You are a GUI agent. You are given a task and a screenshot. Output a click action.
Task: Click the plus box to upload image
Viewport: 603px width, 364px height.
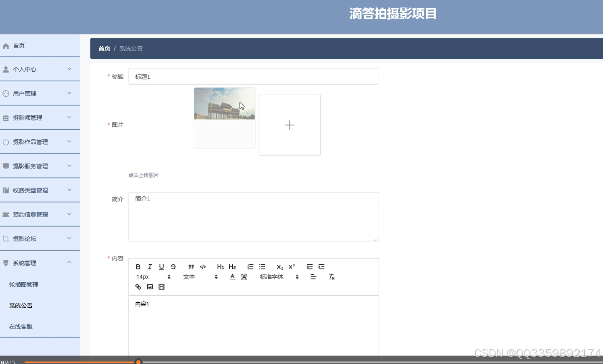pyautogui.click(x=290, y=125)
